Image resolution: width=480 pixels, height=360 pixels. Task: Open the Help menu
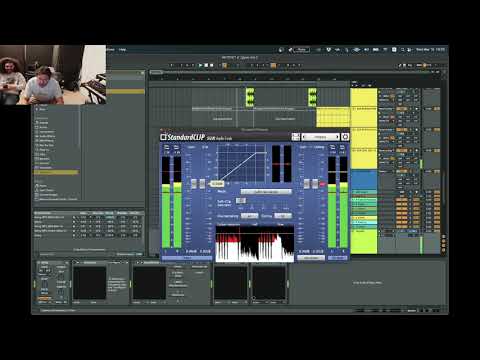[122, 50]
